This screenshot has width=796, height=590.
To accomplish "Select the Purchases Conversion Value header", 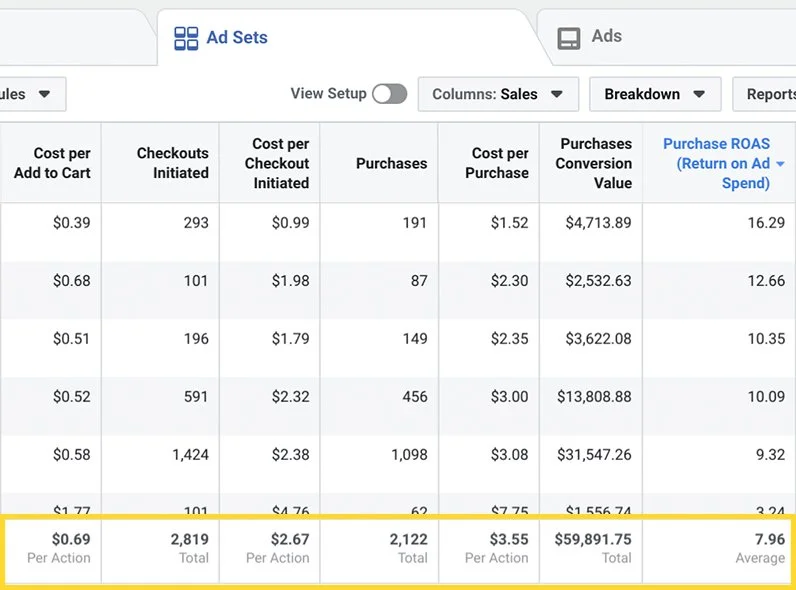I will tap(596, 163).
